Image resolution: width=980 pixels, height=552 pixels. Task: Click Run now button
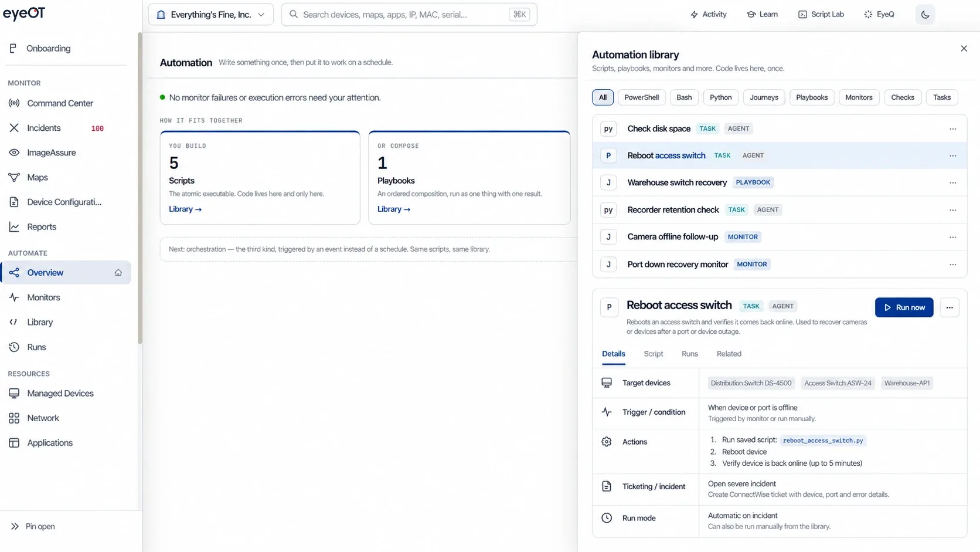[x=904, y=307]
